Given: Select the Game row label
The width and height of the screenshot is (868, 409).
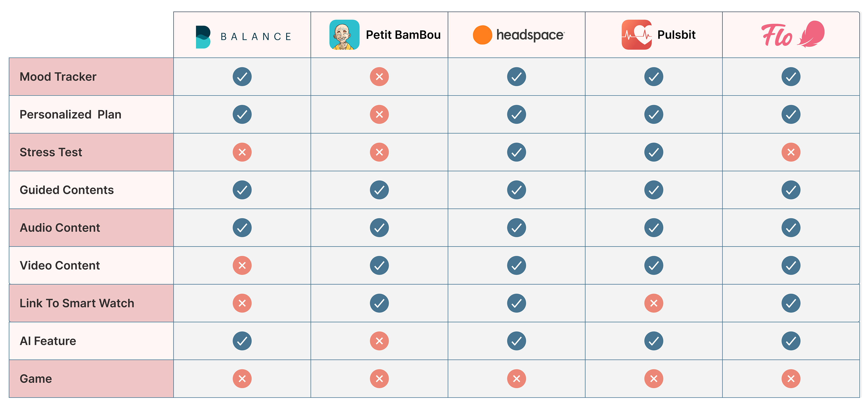Looking at the screenshot, I should point(36,379).
